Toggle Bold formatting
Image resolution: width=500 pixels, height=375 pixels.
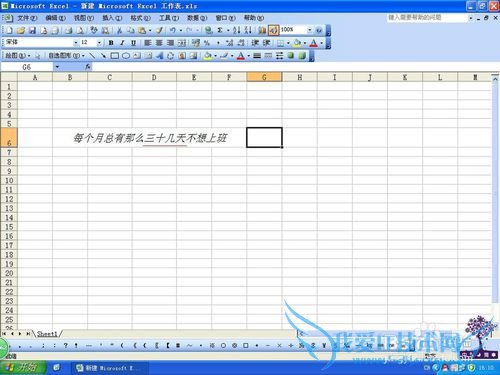pos(111,43)
